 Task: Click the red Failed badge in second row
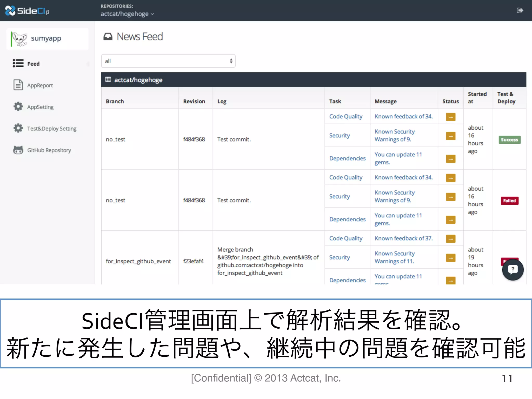(509, 201)
